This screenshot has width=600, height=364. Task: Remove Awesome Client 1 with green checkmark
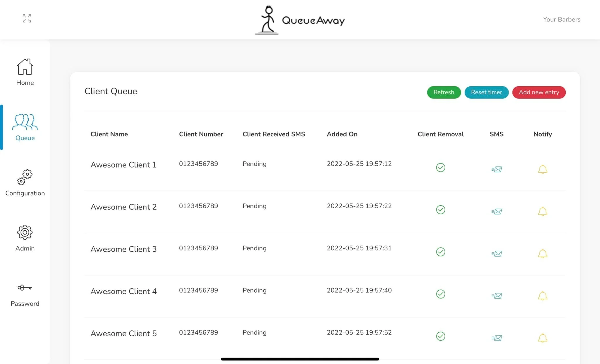pyautogui.click(x=441, y=167)
